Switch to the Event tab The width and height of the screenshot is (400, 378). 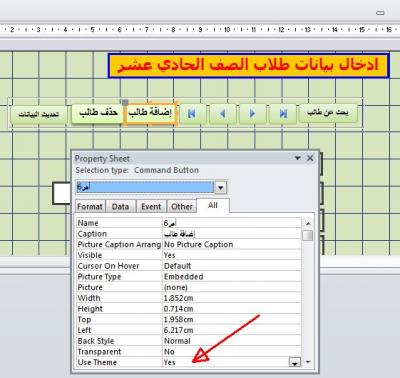tap(151, 207)
